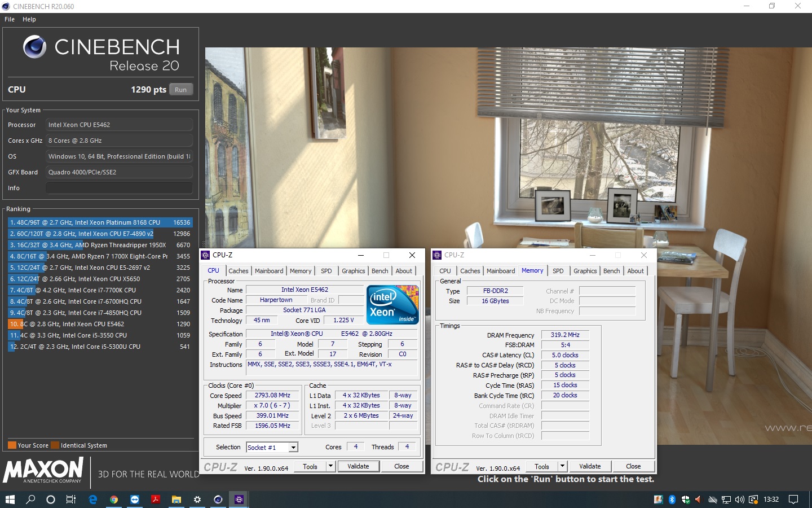
Task: Click Validate in right CPU-Z window
Action: coord(590,466)
